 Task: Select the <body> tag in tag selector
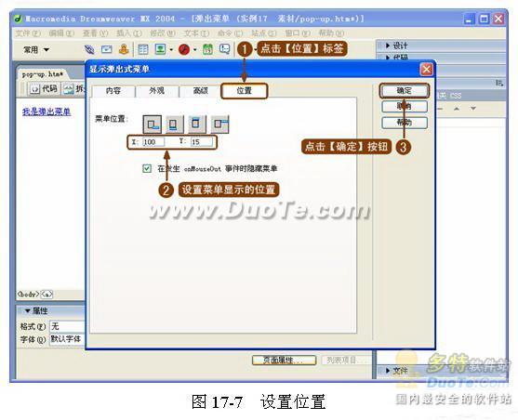[x=29, y=295]
